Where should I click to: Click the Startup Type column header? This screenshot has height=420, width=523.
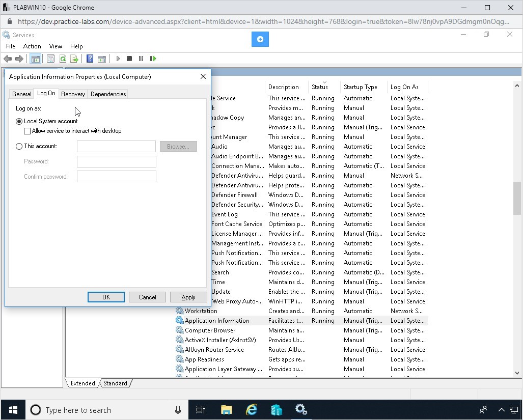(x=364, y=87)
